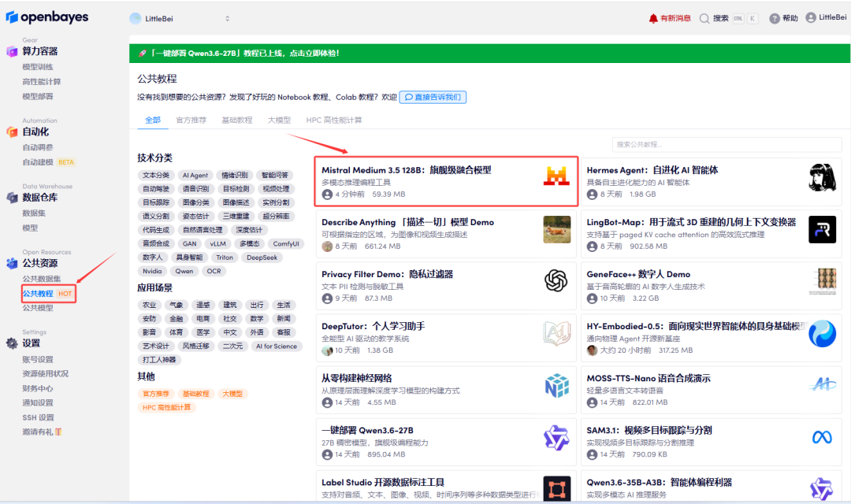This screenshot has width=851, height=504.
Task: Click the openbayes logo
Action: click(47, 17)
